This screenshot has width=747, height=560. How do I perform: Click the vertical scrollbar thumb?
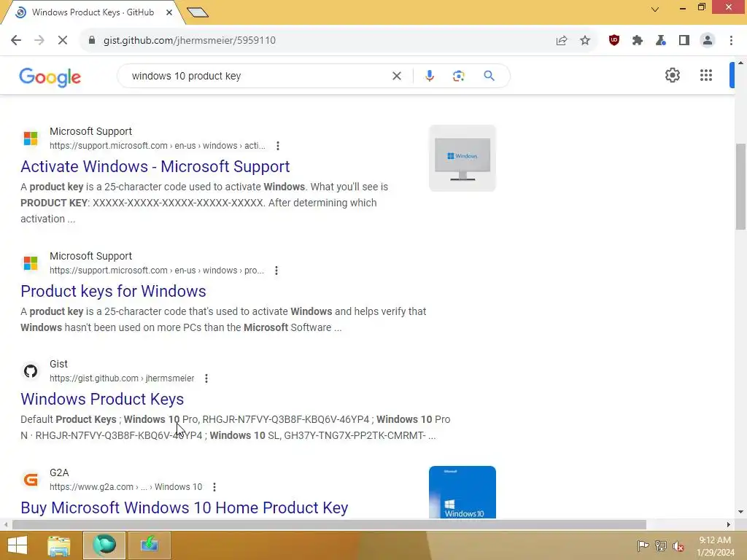(x=740, y=187)
